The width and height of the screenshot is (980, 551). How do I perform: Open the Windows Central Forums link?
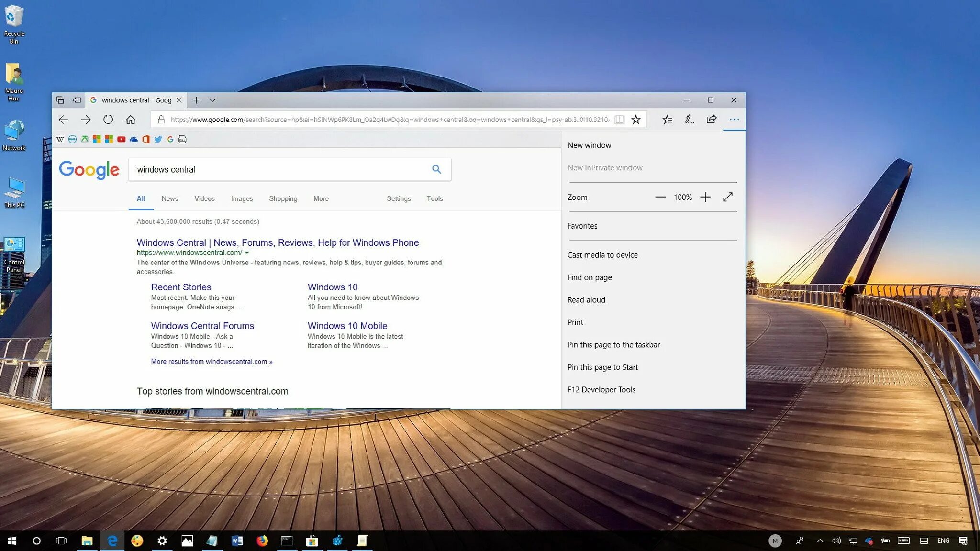[x=202, y=326]
